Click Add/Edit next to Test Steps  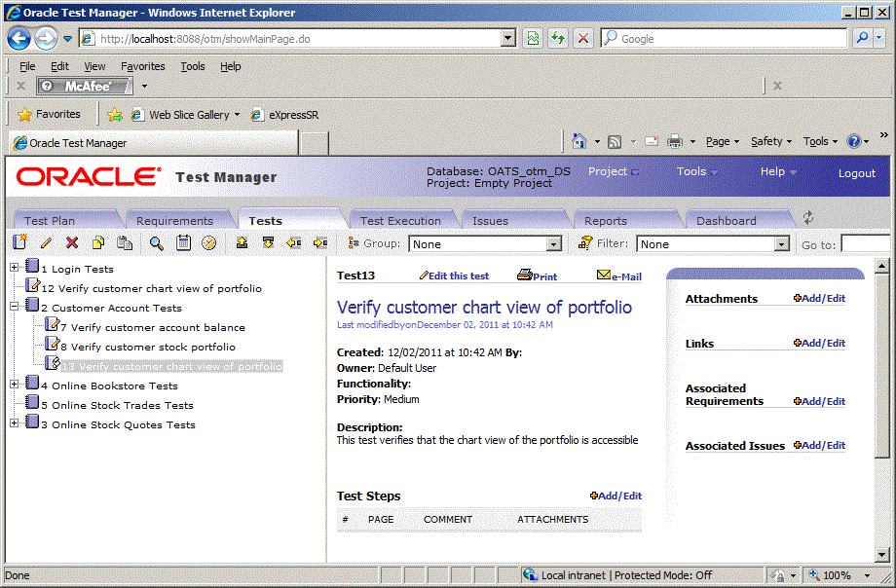pos(616,496)
